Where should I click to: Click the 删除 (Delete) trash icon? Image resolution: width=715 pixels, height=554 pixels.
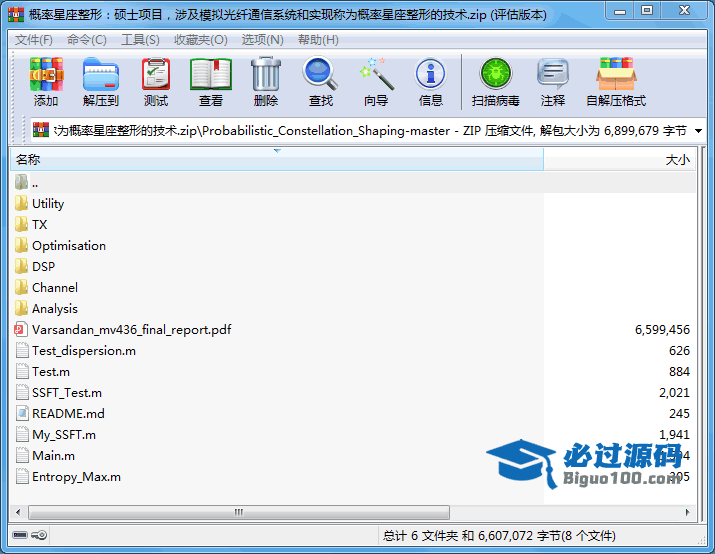pyautogui.click(x=266, y=74)
